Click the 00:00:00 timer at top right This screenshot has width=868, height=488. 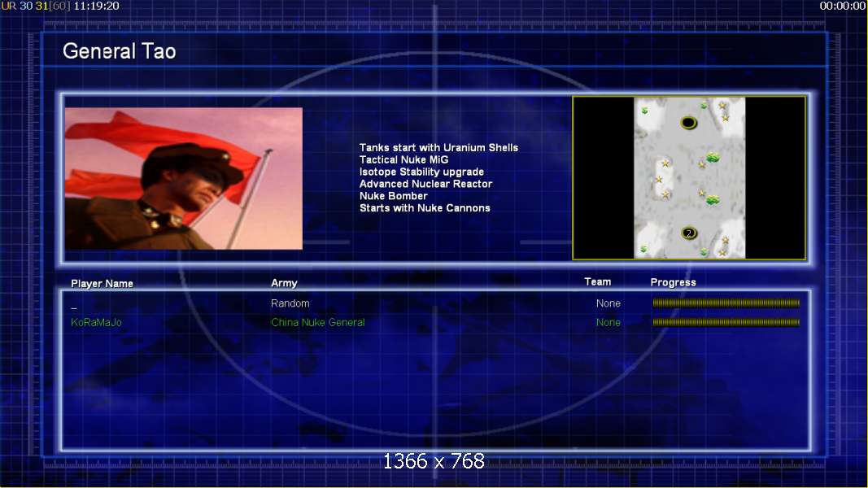pyautogui.click(x=843, y=6)
